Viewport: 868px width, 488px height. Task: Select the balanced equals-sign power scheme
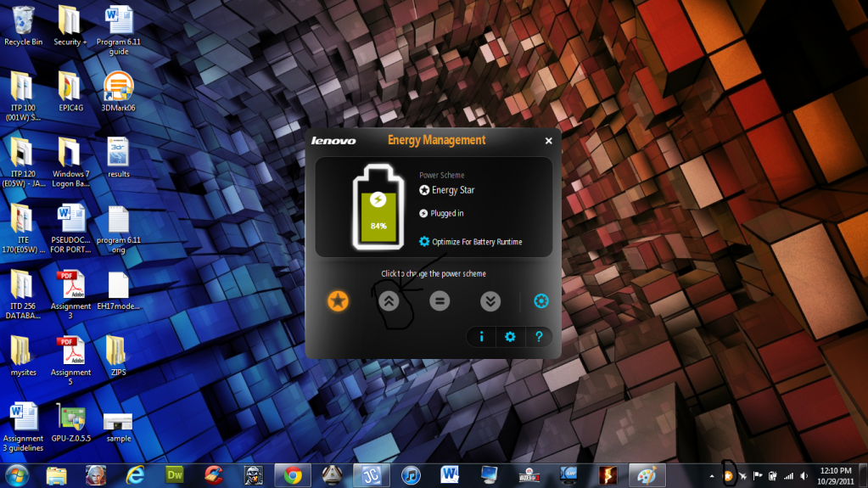point(440,301)
